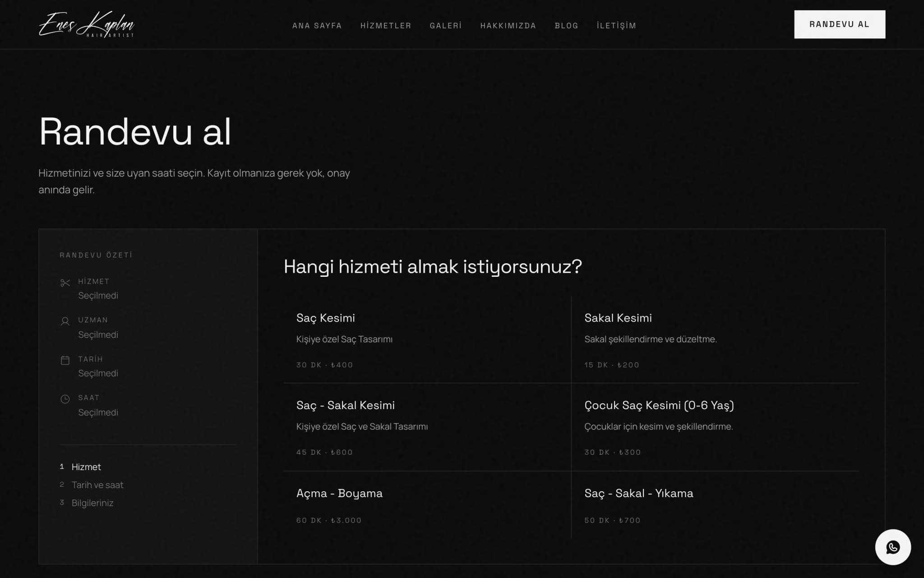The image size is (924, 578).
Task: Open the WhatsApp chat bubble
Action: (892, 547)
